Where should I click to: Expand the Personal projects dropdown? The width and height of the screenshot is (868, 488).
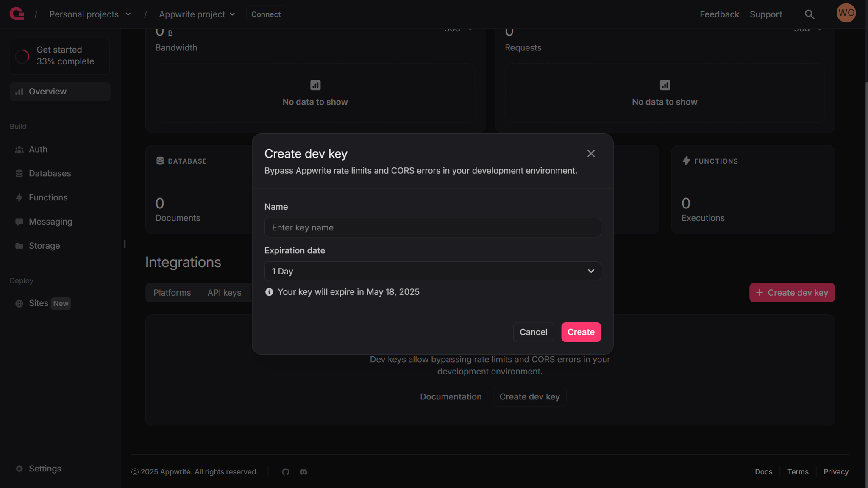(90, 14)
